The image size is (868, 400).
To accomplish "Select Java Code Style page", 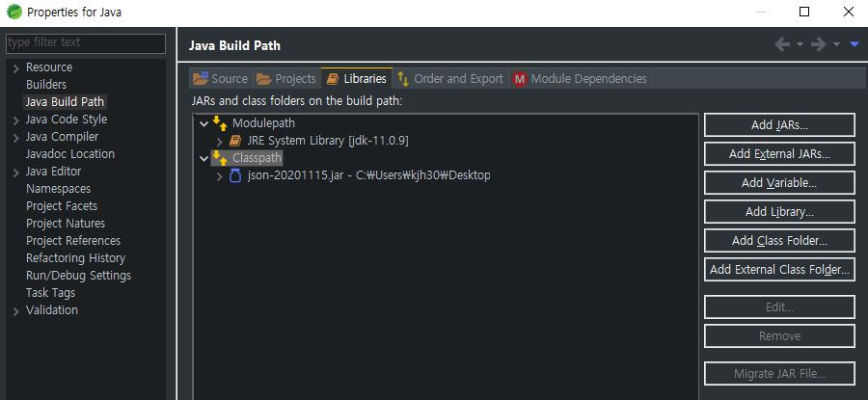I will point(66,119).
